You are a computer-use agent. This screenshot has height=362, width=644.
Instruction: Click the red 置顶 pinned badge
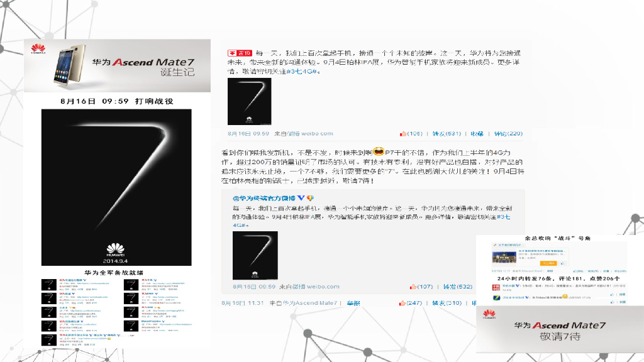click(240, 53)
